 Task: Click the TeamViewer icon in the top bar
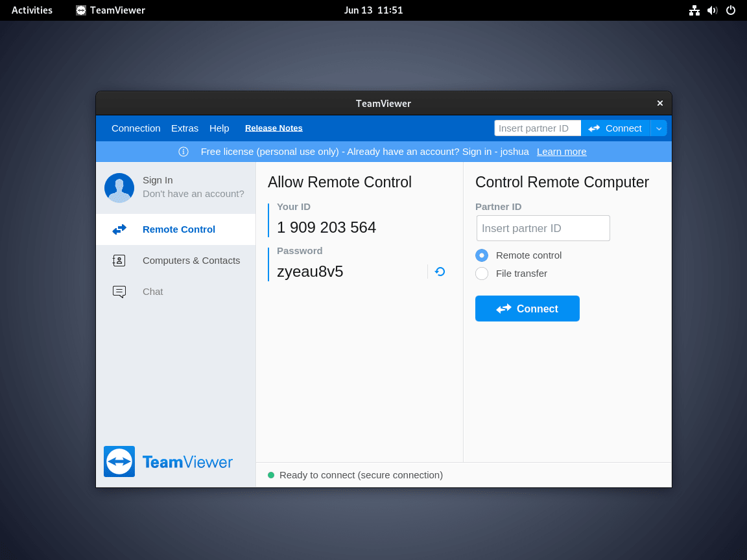pyautogui.click(x=81, y=10)
